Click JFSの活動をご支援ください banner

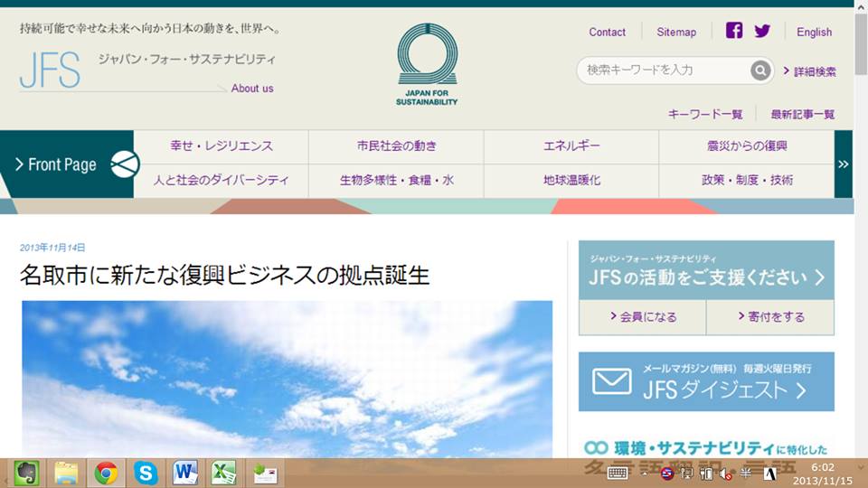[706, 270]
